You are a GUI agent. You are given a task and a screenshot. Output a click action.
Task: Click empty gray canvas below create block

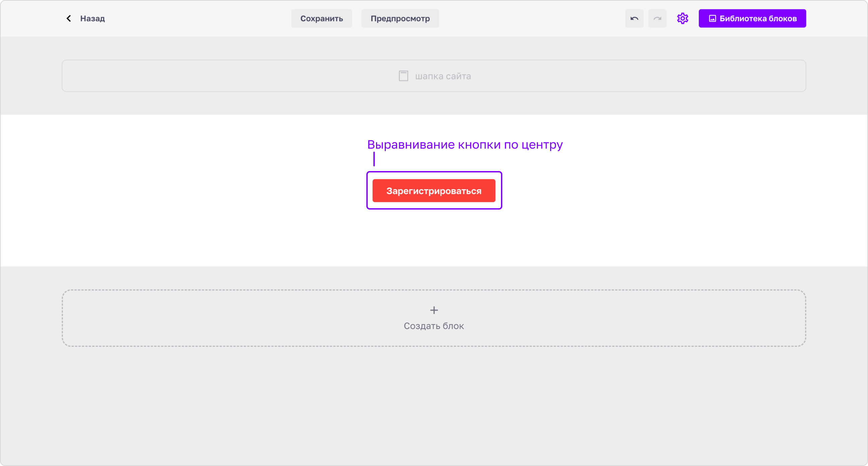[434, 404]
